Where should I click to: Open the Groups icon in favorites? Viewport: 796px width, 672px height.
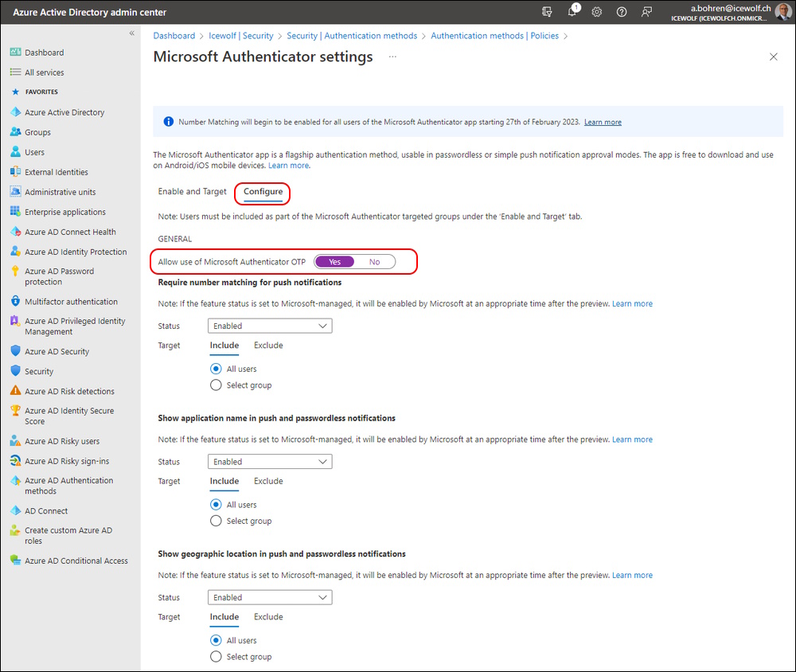tap(16, 132)
